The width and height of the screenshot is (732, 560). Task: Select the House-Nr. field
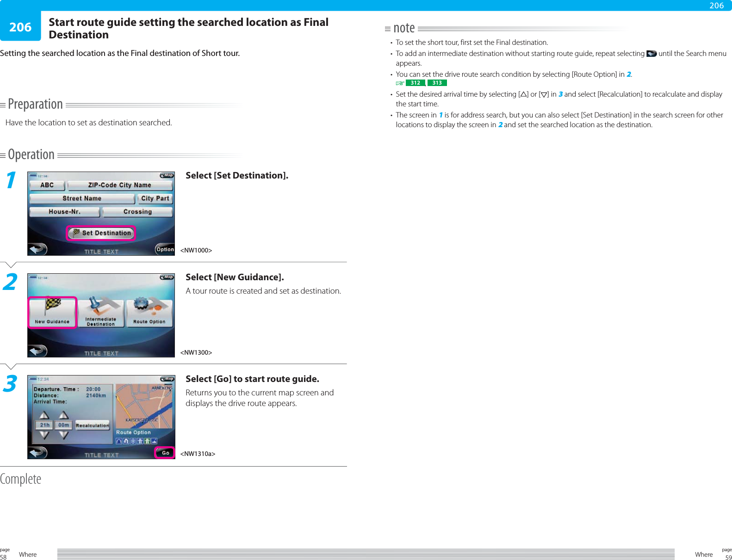click(x=65, y=212)
